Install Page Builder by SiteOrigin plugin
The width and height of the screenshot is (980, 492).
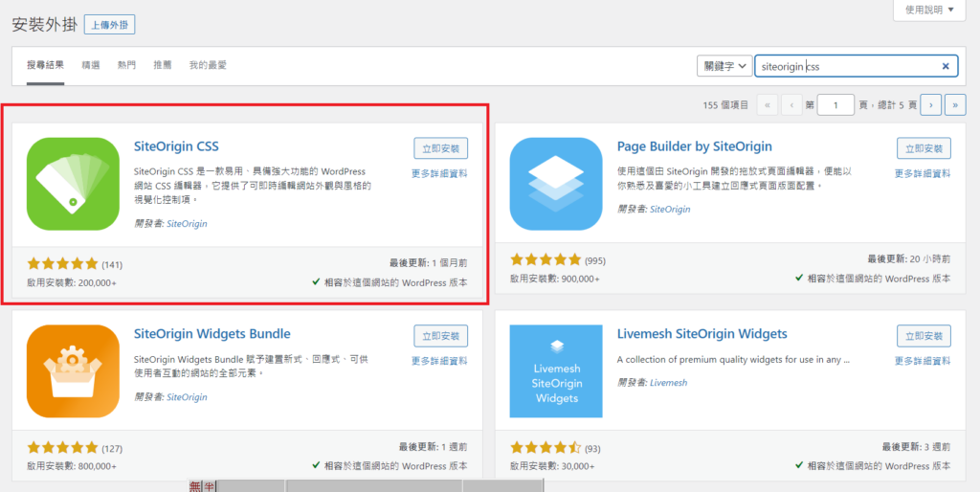(924, 148)
